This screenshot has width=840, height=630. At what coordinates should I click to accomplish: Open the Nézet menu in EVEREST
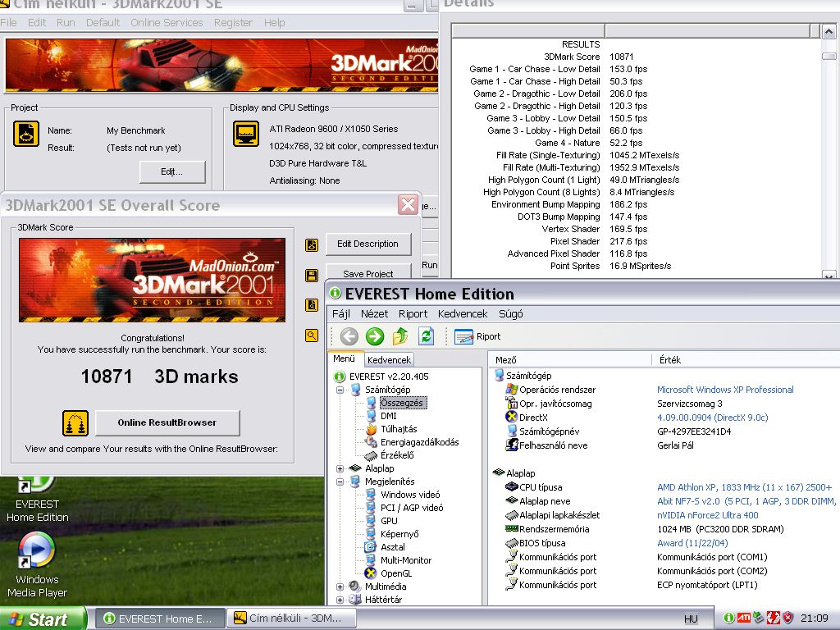coord(374,314)
